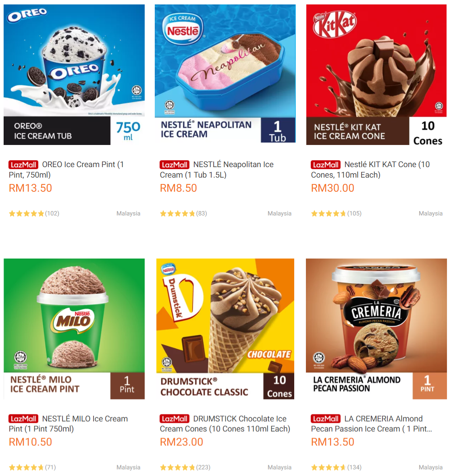This screenshot has height=476, width=451.
Task: Open DRUMSTICK Chocolate Ice Cream Cones title link
Action: click(x=225, y=424)
